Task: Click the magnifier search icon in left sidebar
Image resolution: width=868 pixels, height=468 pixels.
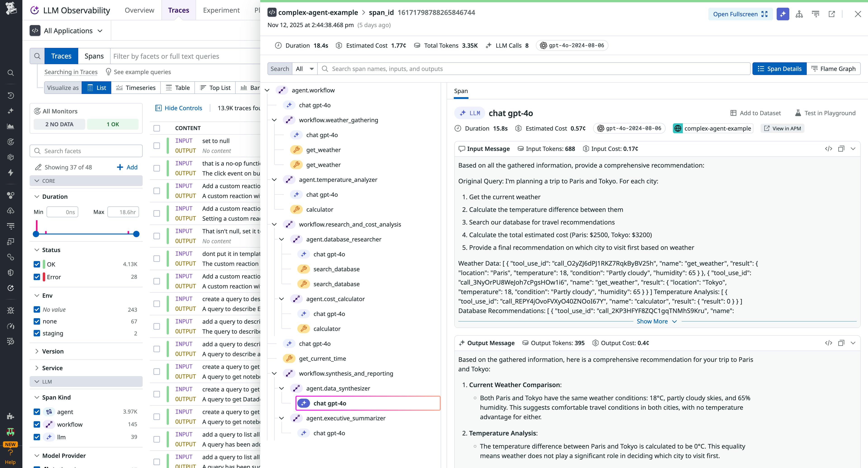Action: click(x=10, y=73)
